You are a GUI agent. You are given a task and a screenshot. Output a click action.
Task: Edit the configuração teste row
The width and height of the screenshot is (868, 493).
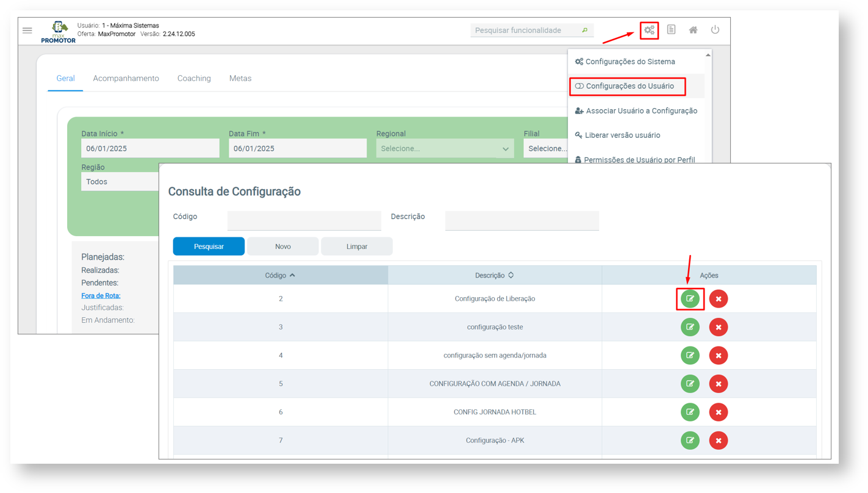(690, 327)
